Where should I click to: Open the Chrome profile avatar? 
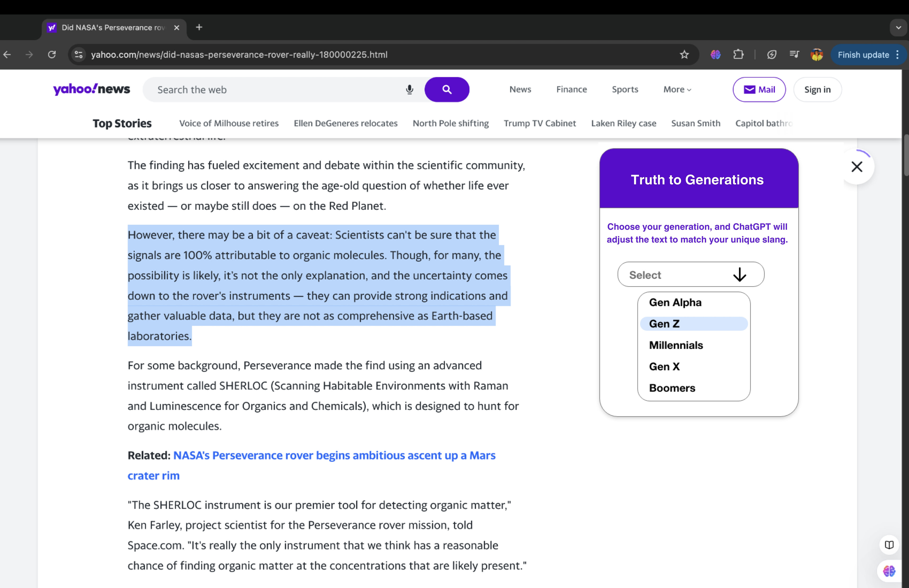[x=817, y=55]
